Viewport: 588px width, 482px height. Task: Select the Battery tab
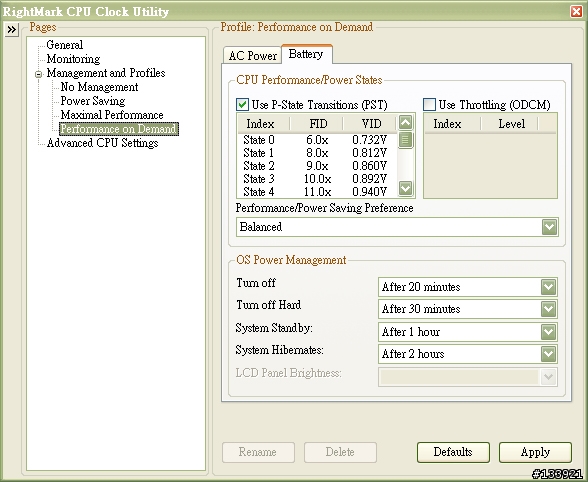(306, 54)
